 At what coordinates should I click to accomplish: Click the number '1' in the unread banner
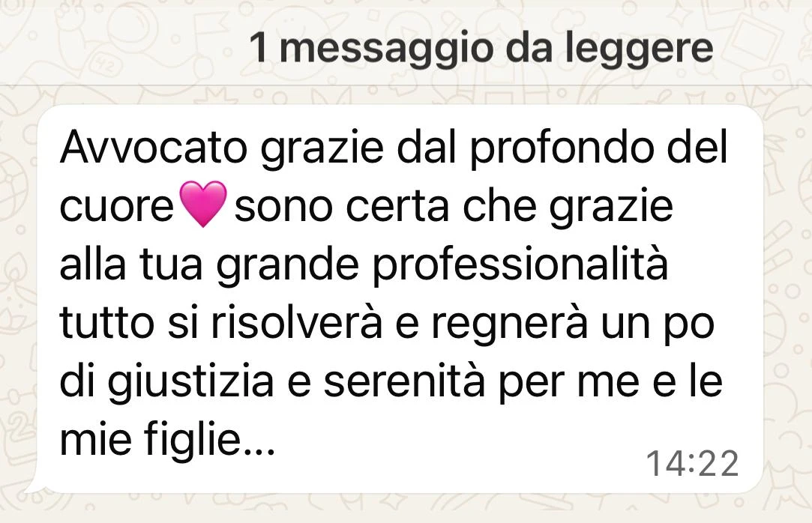point(259,48)
